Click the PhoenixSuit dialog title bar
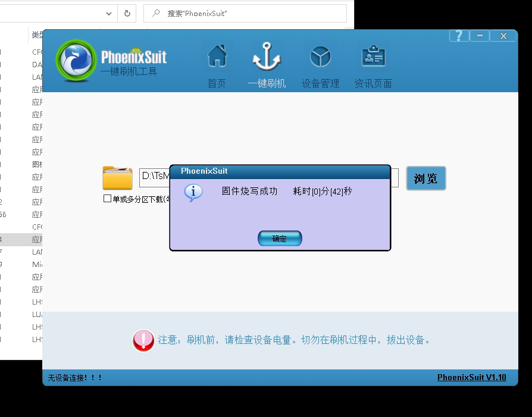Viewport: 532px width, 417px height. point(280,171)
